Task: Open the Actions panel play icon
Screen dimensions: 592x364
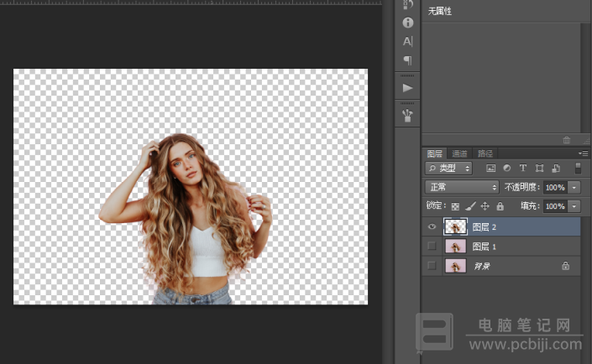Action: coord(407,88)
